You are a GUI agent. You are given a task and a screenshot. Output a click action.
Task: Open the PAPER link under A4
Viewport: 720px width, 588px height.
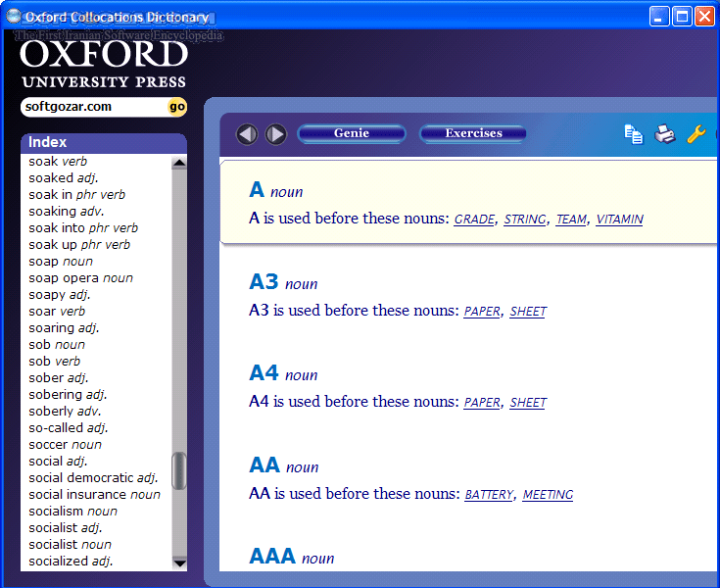pos(482,403)
